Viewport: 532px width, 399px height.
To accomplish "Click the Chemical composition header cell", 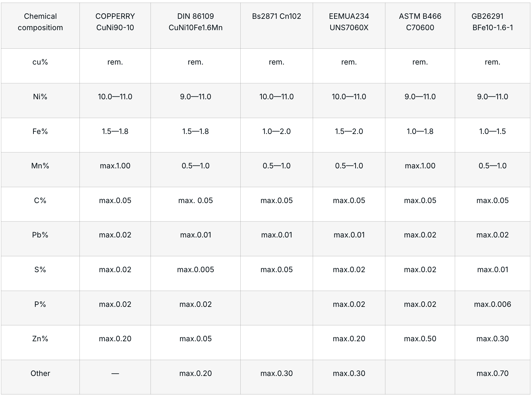I will (40, 22).
